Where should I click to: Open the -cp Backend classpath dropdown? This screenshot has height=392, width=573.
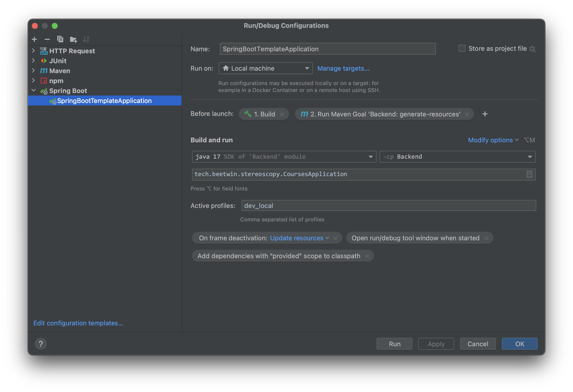pyautogui.click(x=457, y=157)
